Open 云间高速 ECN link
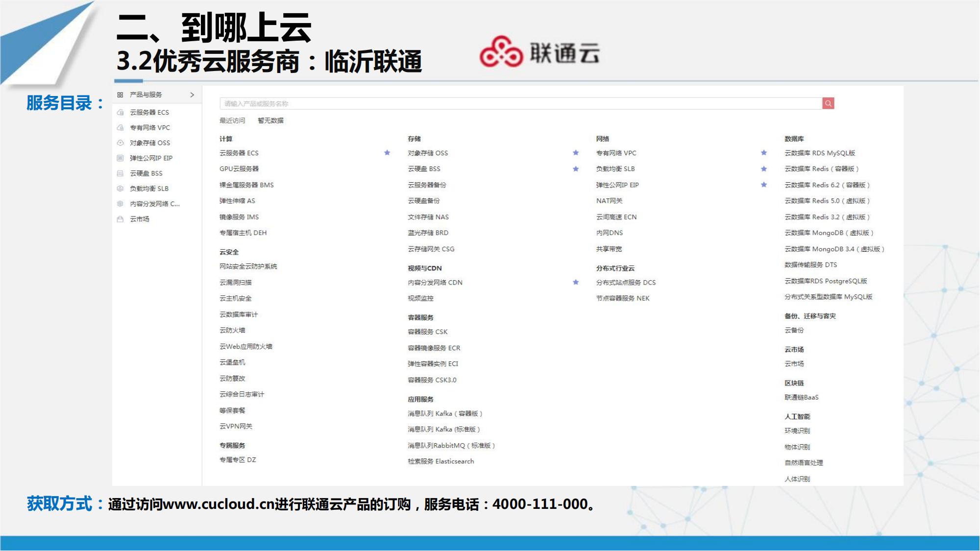 click(x=616, y=217)
